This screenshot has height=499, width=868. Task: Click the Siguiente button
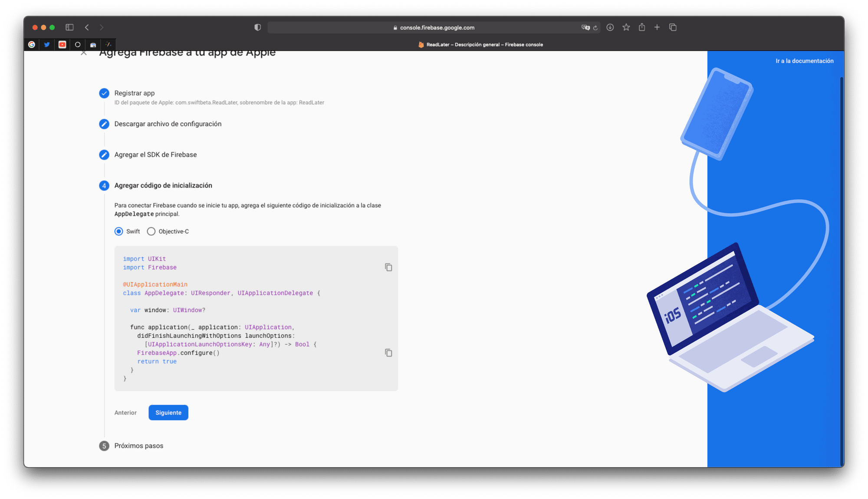pyautogui.click(x=168, y=413)
